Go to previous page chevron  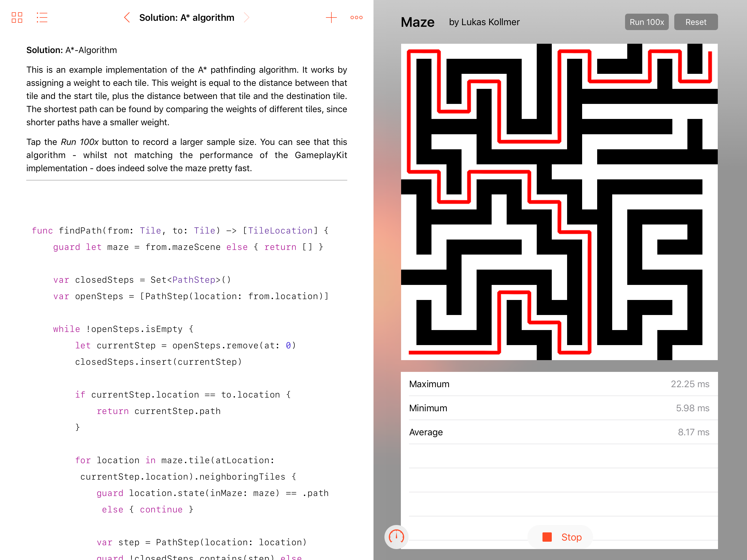127,17
